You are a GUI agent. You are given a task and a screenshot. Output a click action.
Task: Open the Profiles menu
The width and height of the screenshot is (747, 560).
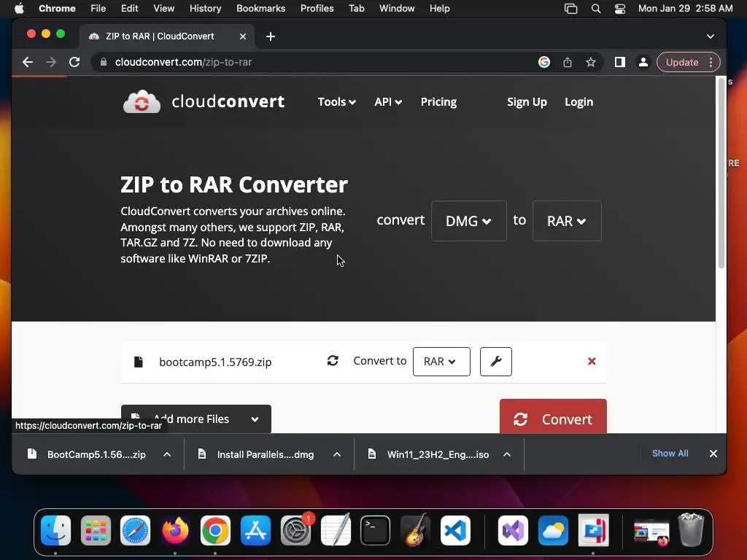pyautogui.click(x=317, y=9)
